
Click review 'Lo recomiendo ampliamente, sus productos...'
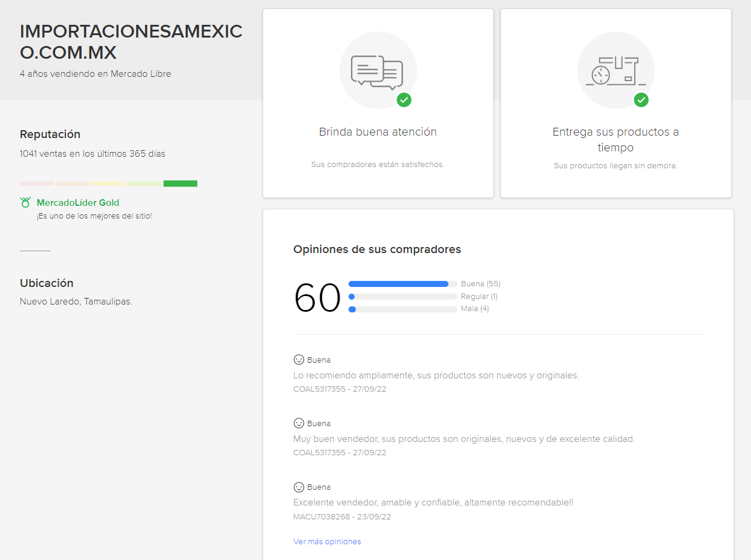coord(436,375)
